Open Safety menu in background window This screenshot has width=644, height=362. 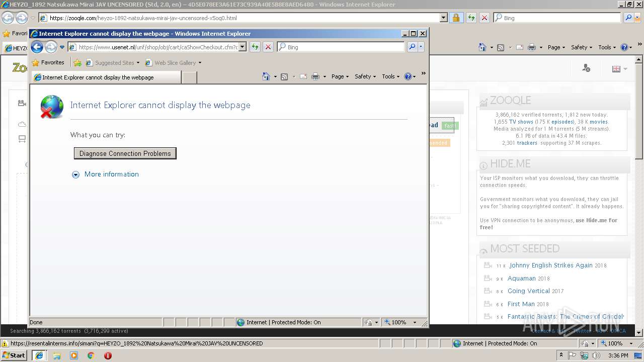point(582,47)
